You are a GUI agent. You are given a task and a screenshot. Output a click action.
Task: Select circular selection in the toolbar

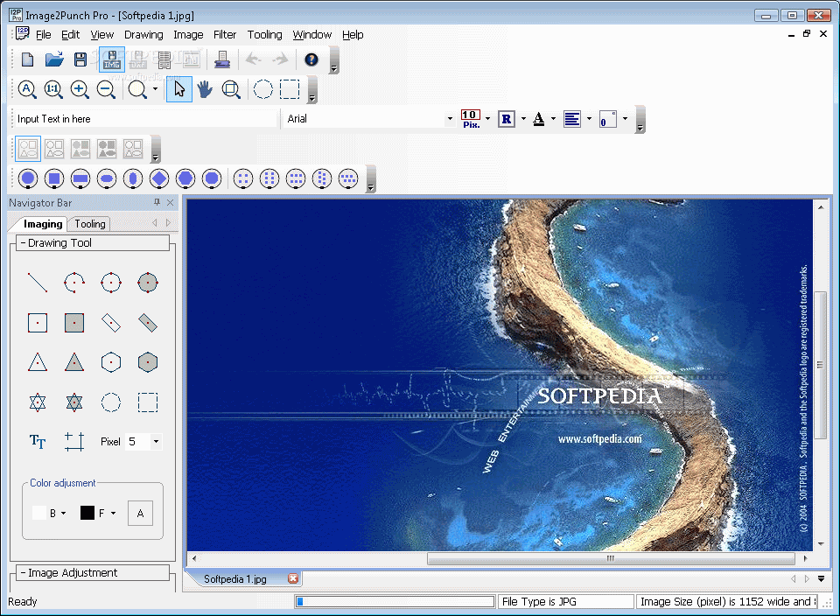coord(263,89)
